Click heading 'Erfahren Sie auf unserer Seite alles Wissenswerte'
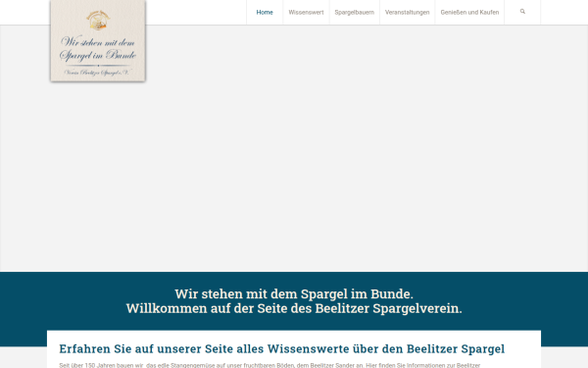This screenshot has width=588, height=368. coord(282,348)
